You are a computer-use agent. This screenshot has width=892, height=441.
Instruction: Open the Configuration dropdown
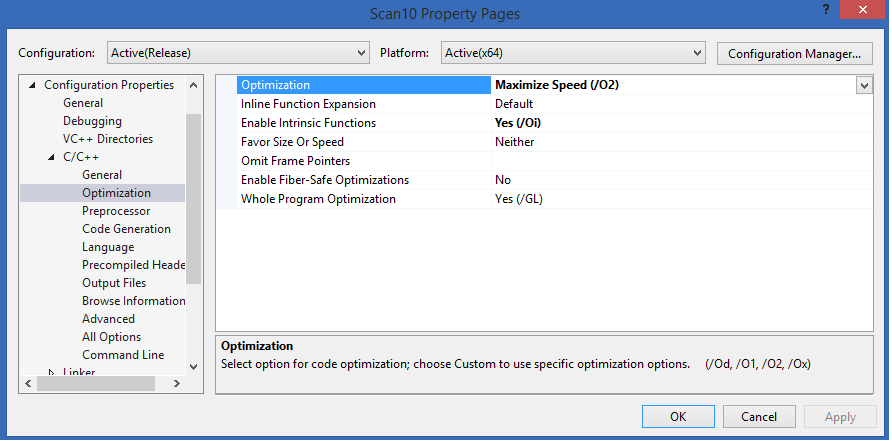click(x=235, y=53)
